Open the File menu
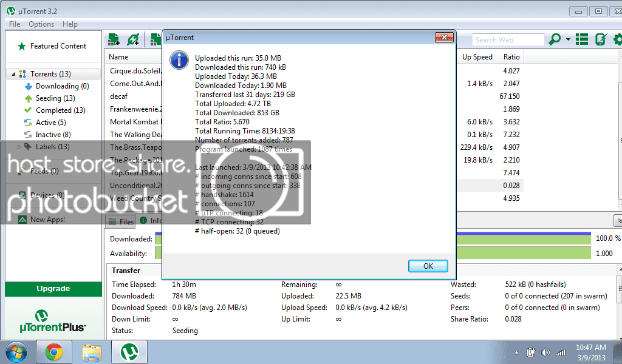Image resolution: width=622 pixels, height=364 pixels. pos(15,24)
